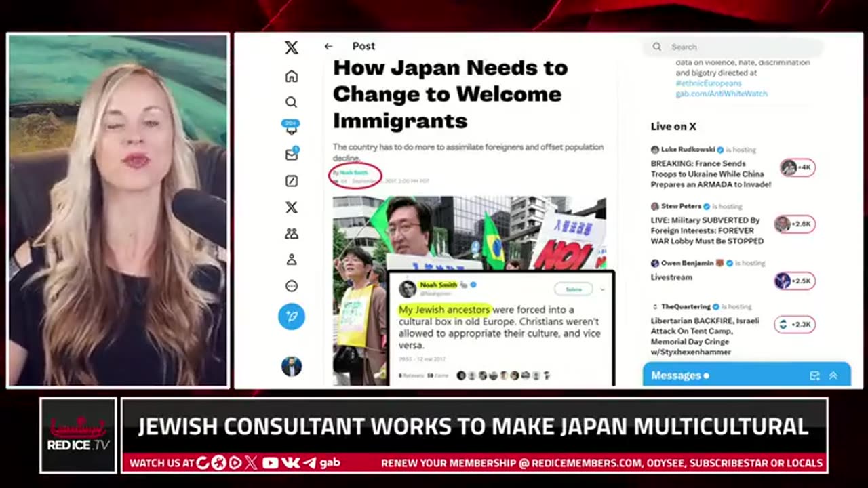Click Noah Smith tweet avatar
The height and width of the screenshot is (488, 868).
click(x=408, y=289)
